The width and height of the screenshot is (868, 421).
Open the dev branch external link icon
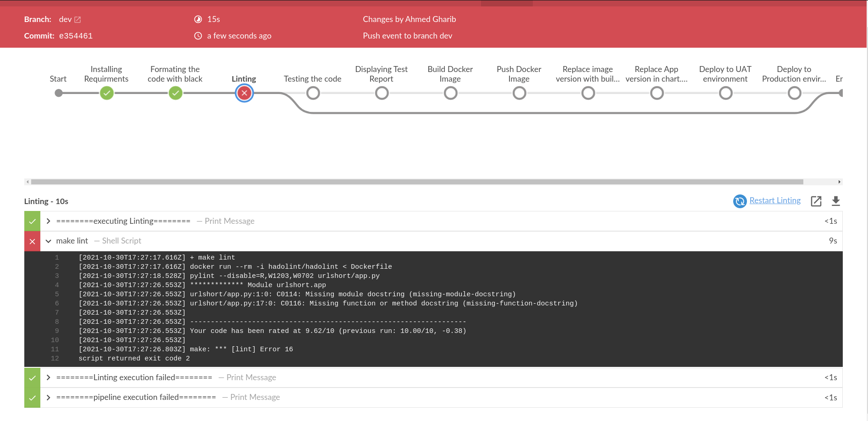coord(77,20)
